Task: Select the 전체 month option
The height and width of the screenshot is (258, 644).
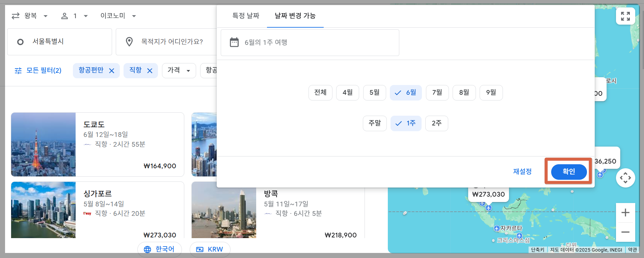Action: (320, 92)
